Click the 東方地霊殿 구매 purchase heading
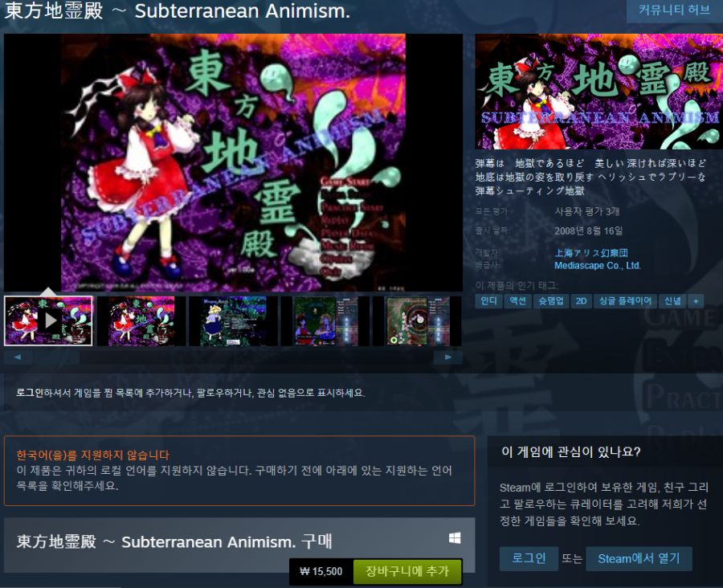723x588 pixels. 174,541
